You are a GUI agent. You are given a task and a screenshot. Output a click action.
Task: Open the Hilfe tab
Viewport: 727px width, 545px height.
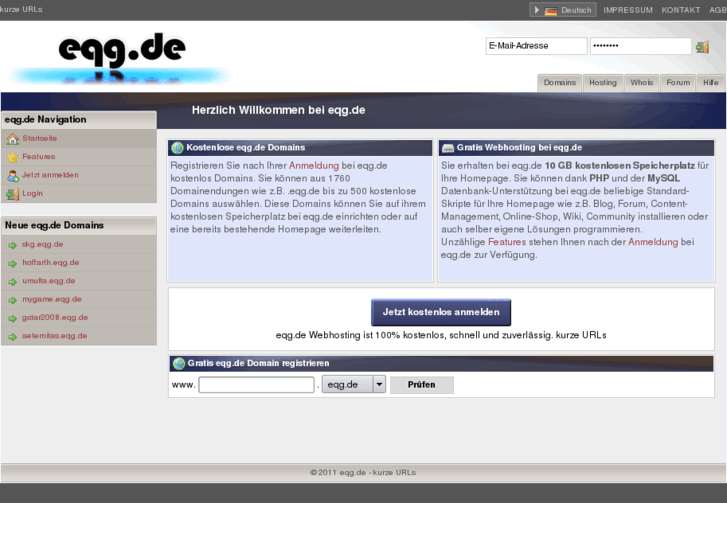tap(711, 83)
